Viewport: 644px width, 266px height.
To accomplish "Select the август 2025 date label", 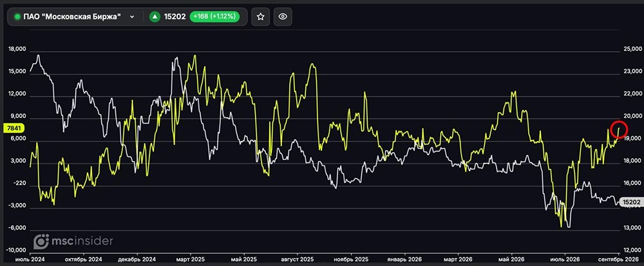I will click(x=298, y=260).
